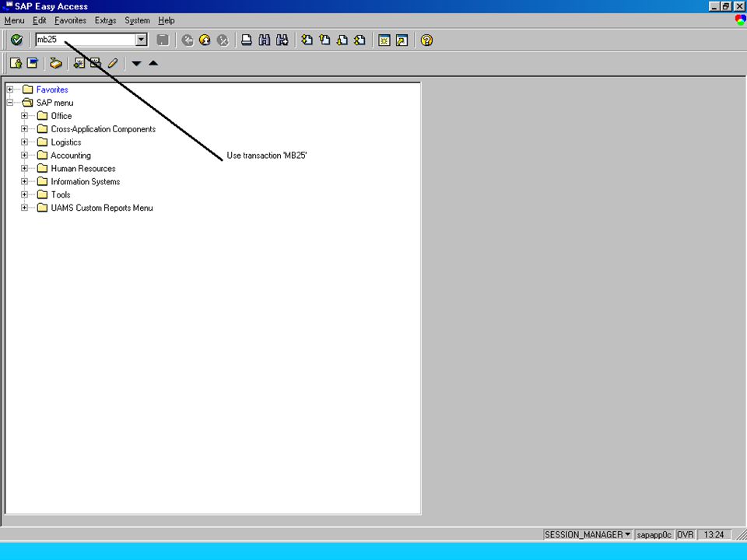Click the green Enter checkmark icon
Image resolution: width=747 pixels, height=560 pixels.
(16, 40)
